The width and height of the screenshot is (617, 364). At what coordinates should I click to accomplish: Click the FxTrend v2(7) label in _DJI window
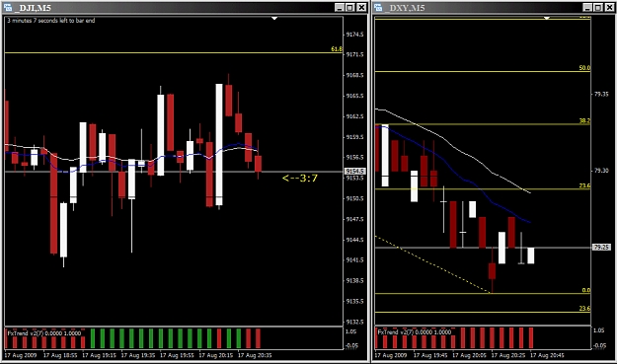(44, 333)
